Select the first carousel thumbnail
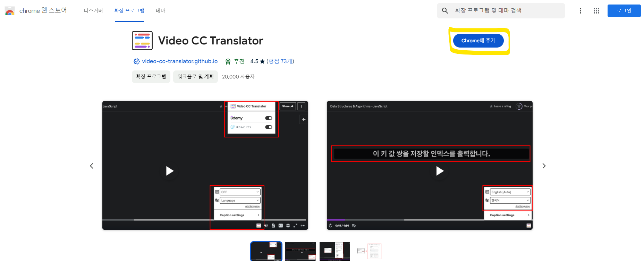The image size is (644, 261). pos(266,251)
